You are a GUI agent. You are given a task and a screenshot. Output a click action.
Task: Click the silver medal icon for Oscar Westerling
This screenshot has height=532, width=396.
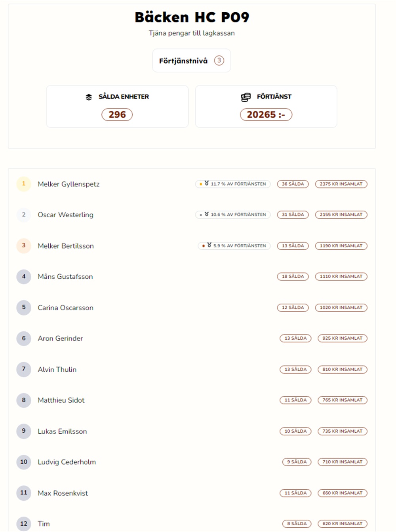click(x=207, y=215)
